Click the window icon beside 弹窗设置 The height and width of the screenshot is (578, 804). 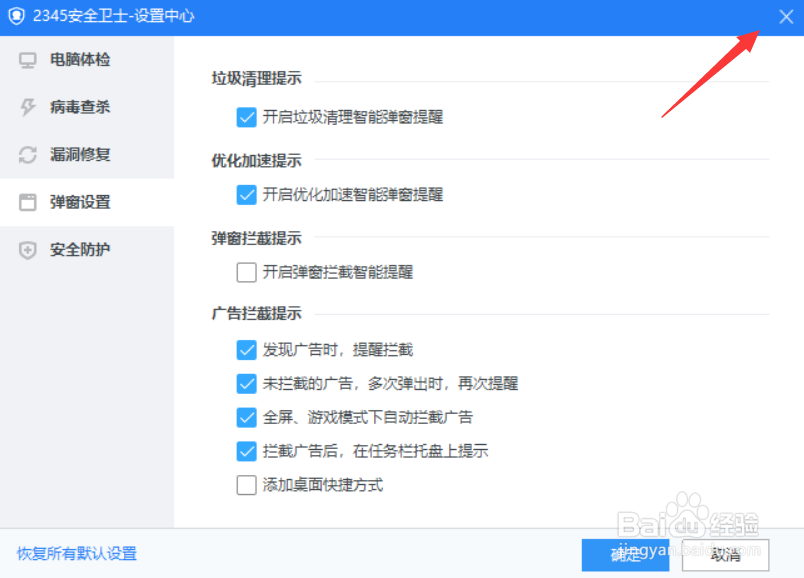tap(28, 202)
